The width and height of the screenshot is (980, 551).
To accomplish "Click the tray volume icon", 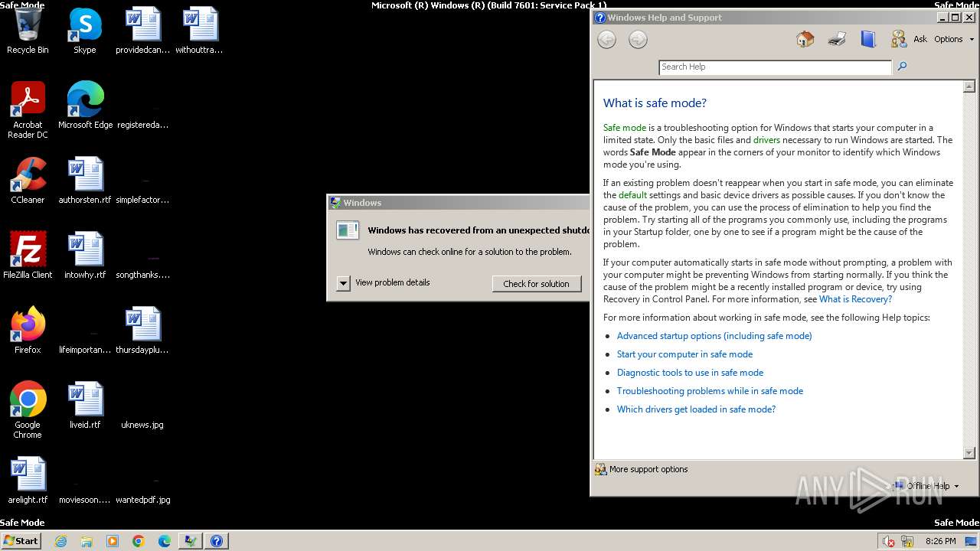I will pos(888,541).
